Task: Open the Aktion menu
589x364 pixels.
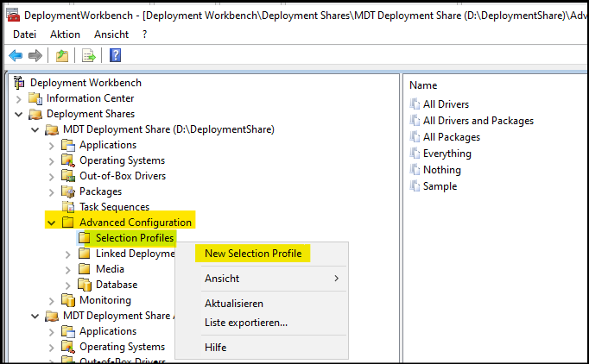Action: coord(65,35)
